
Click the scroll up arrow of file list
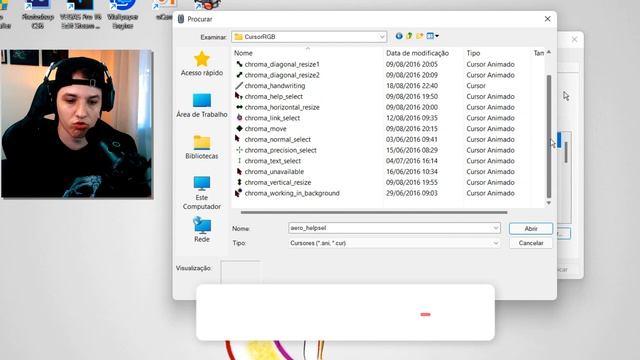pos(549,52)
